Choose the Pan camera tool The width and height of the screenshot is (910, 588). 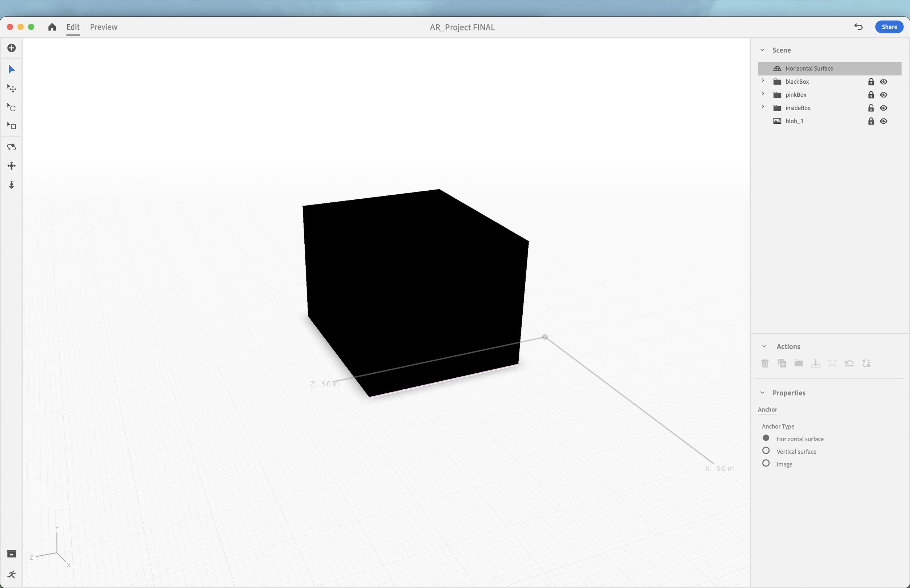[x=11, y=166]
